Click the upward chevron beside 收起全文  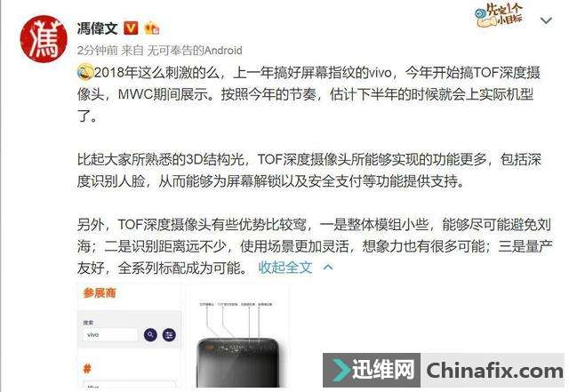[328, 268]
